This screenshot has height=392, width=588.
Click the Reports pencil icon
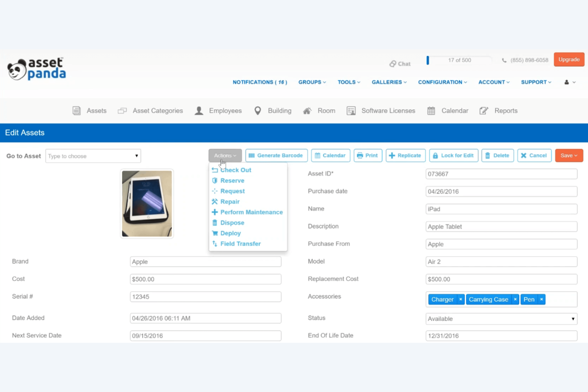[484, 111]
